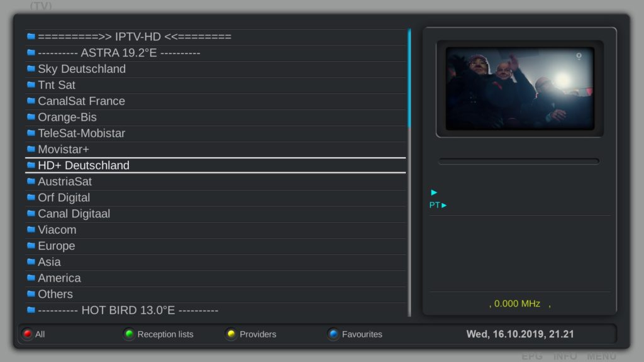Open the Tnt Sat bouquet
The width and height of the screenshot is (644, 362).
[216, 85]
